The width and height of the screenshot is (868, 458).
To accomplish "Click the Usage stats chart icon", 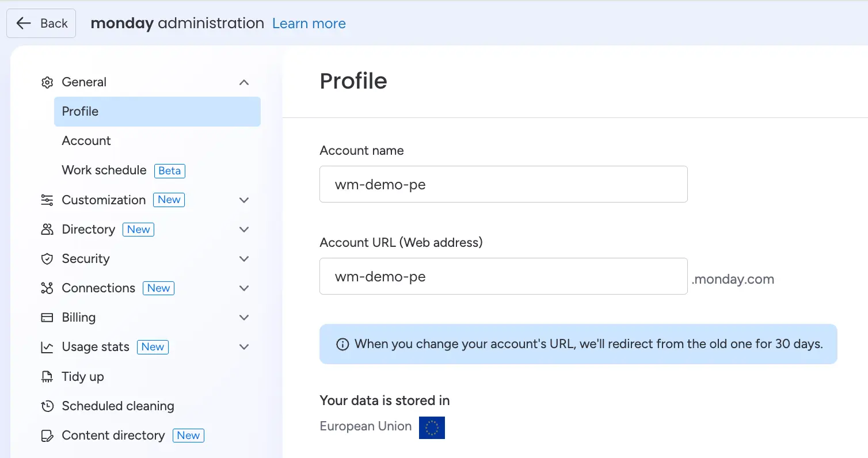I will point(47,347).
